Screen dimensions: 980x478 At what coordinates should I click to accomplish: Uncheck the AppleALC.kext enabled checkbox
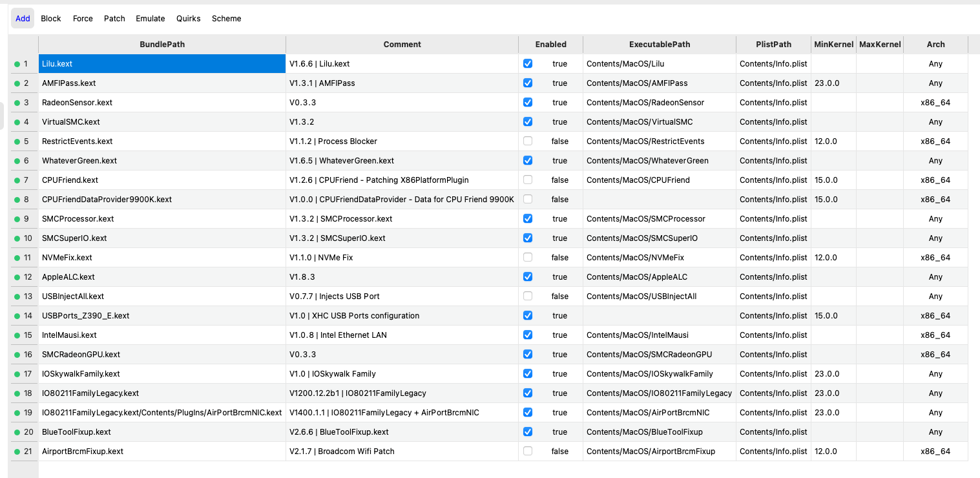point(528,277)
